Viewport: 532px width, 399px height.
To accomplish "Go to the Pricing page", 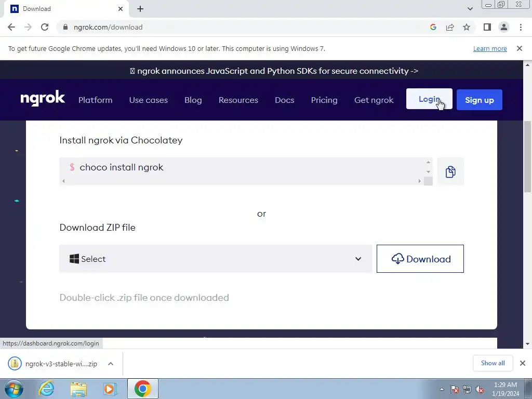I will point(324,100).
